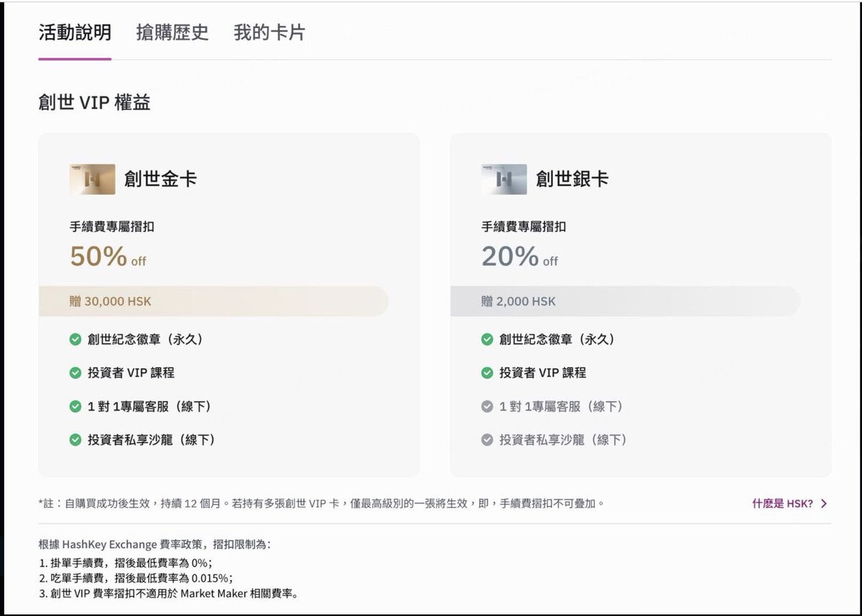
Task: Click gold card's 投資者私享沙龍（線下） text
Action: [x=153, y=439]
